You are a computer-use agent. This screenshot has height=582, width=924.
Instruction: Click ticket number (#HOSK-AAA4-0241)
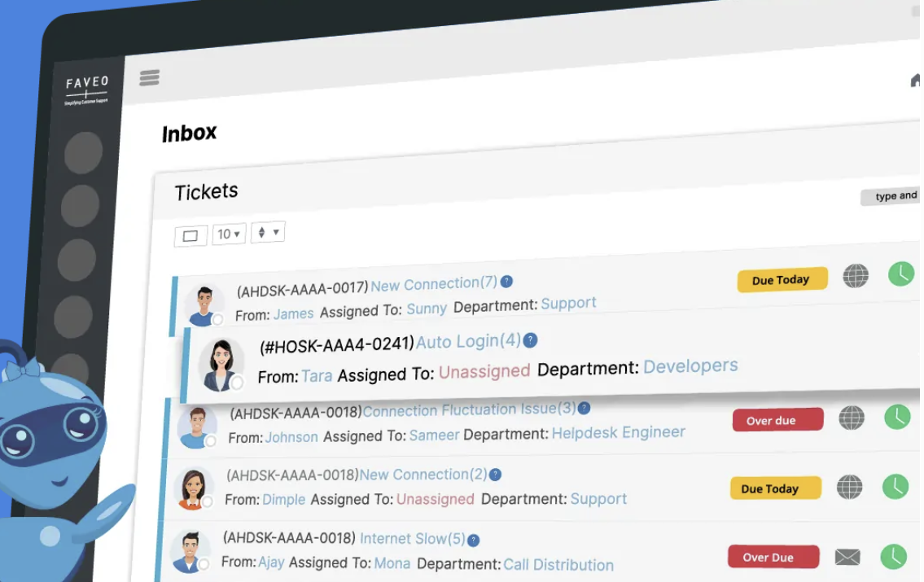coord(337,345)
